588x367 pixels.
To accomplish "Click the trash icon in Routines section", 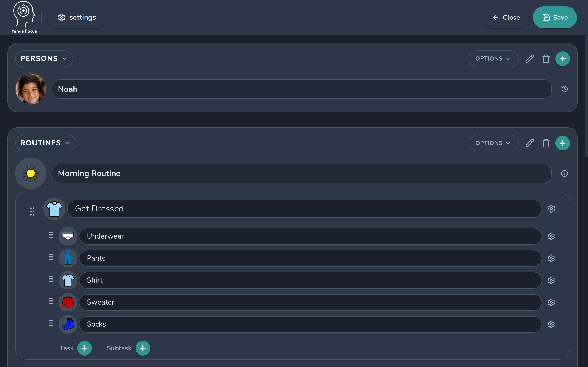I will click(546, 143).
